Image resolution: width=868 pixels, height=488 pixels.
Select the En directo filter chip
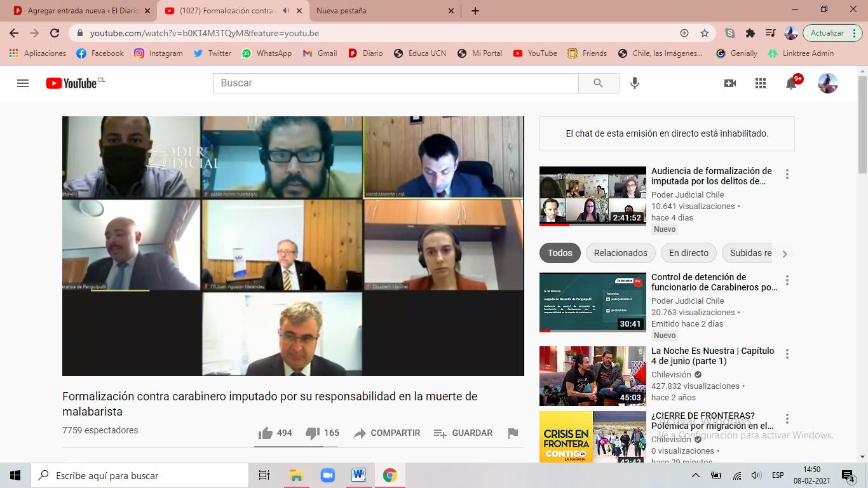click(x=689, y=253)
